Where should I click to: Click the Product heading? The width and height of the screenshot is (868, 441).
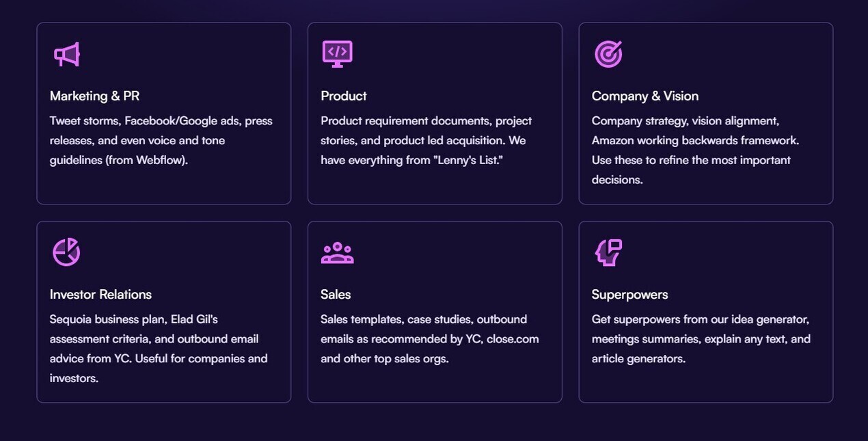click(x=343, y=96)
